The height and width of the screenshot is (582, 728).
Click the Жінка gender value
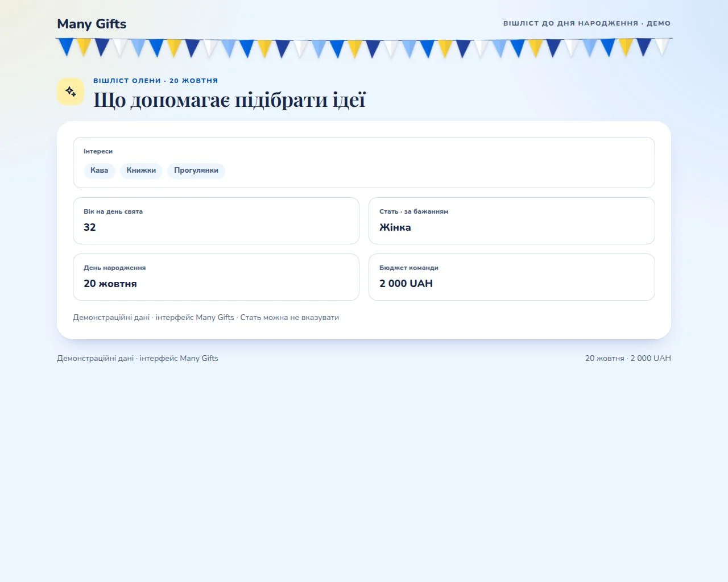click(395, 227)
